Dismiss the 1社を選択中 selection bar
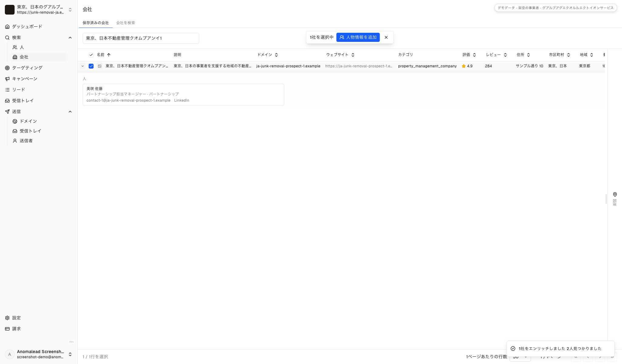The image size is (622, 364). click(x=386, y=37)
